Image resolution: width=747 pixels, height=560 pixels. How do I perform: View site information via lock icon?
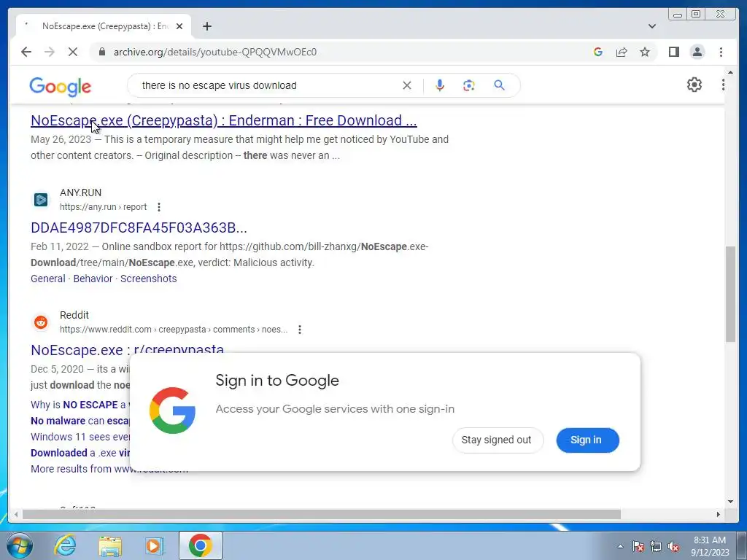[101, 52]
